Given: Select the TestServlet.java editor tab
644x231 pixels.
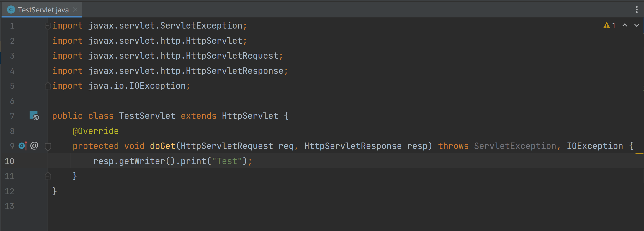Looking at the screenshot, I should [43, 10].
